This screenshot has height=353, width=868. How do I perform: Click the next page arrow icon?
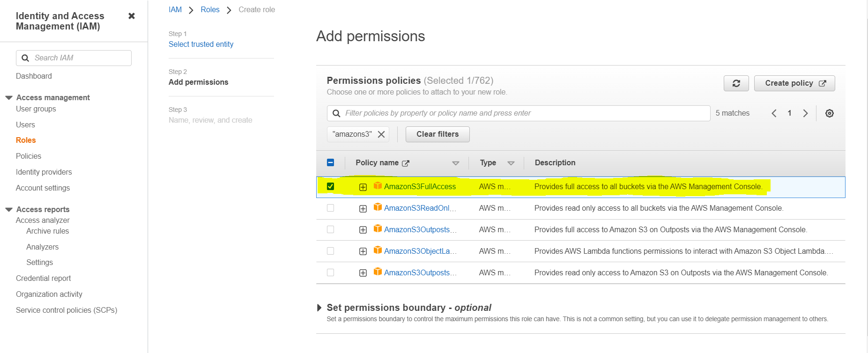coord(805,113)
